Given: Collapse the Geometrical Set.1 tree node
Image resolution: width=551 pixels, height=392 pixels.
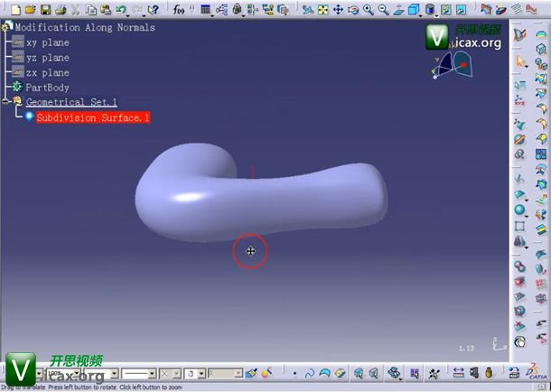Looking at the screenshot, I should pyautogui.click(x=5, y=102).
